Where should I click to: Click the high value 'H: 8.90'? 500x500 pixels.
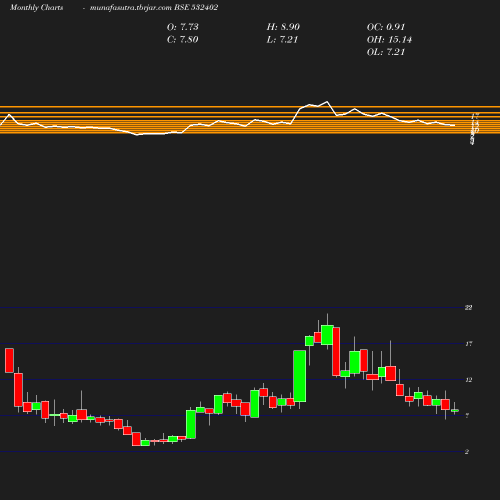point(283,27)
